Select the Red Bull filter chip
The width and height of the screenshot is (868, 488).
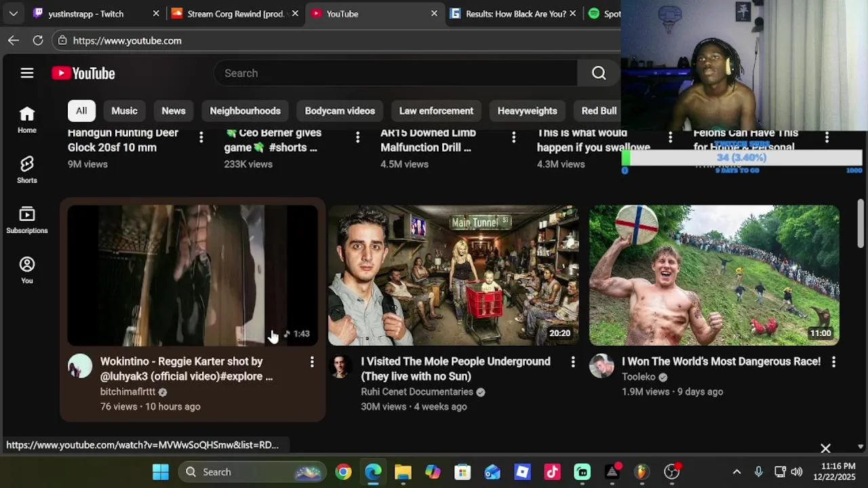[x=599, y=110]
